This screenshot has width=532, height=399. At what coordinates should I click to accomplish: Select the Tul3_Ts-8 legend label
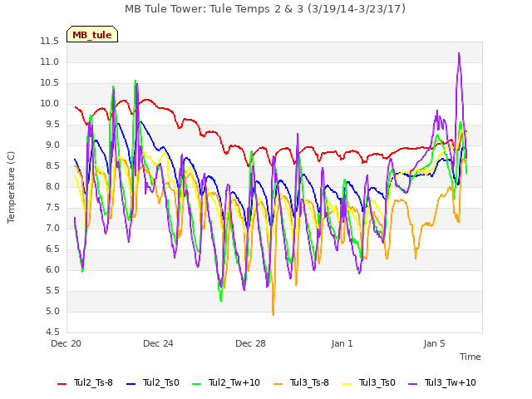[309, 382]
